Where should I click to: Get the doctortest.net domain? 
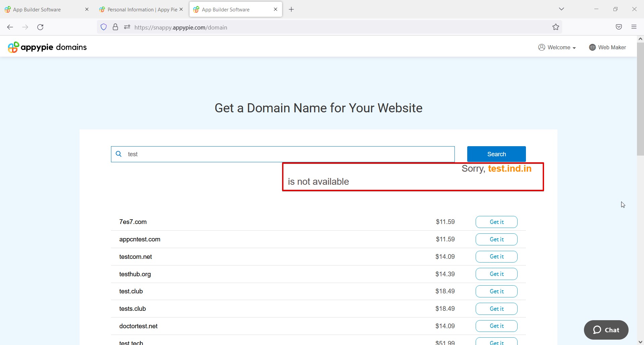(x=496, y=326)
